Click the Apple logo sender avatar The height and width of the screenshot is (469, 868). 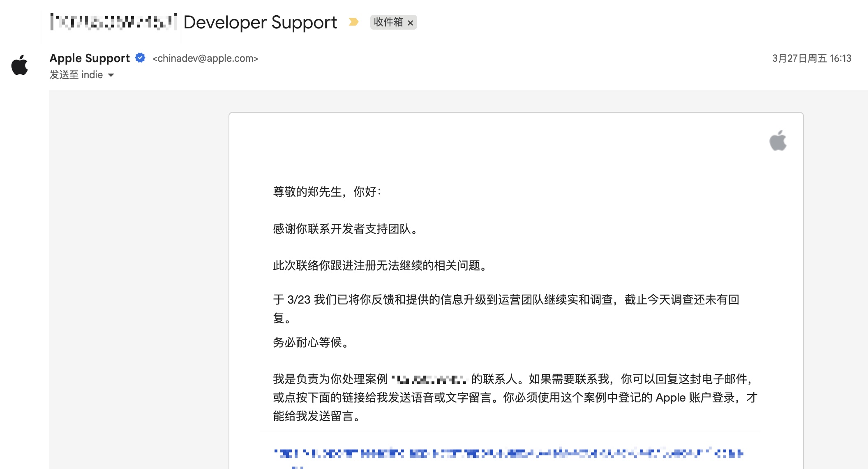click(20, 65)
